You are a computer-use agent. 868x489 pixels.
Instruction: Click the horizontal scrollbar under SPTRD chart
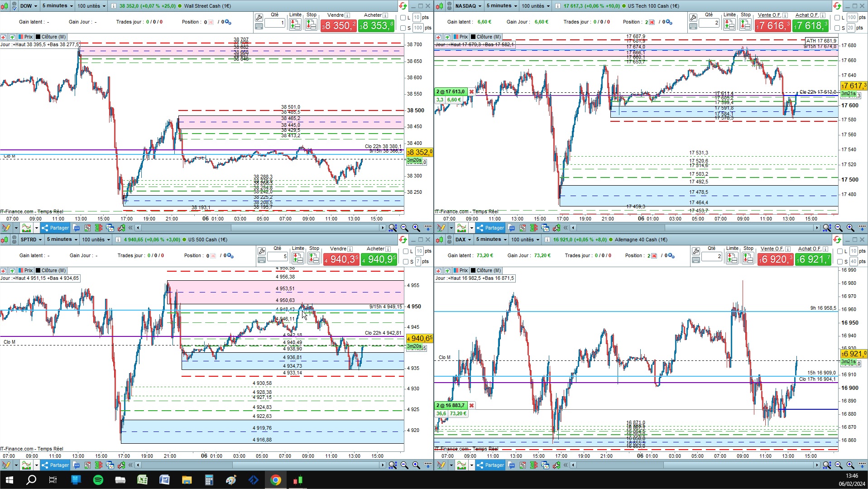(x=260, y=465)
